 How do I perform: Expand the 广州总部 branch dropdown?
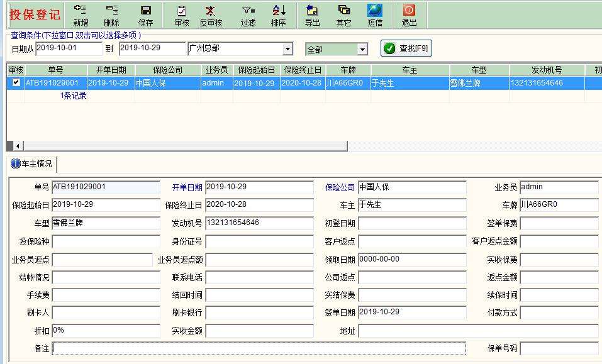pyautogui.click(x=287, y=49)
